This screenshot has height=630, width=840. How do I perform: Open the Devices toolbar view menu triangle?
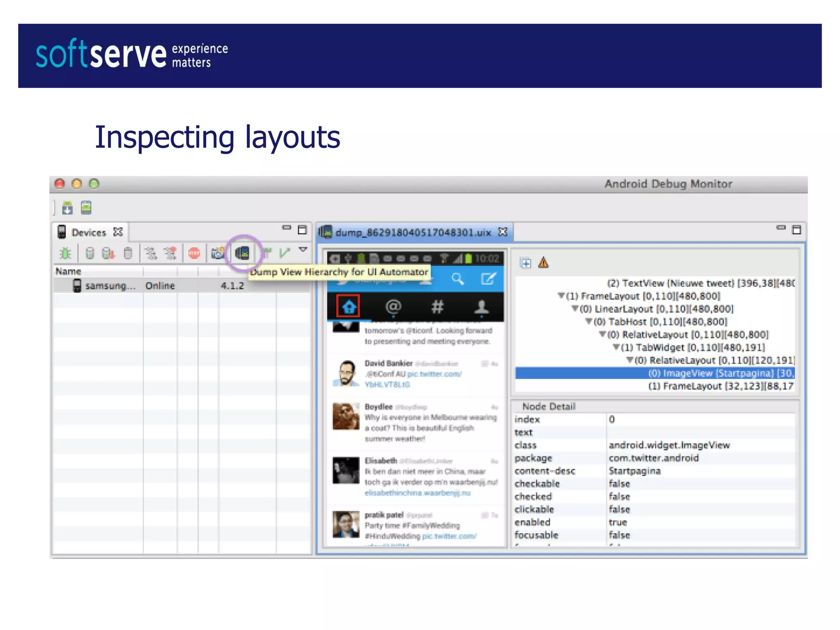coord(303,249)
